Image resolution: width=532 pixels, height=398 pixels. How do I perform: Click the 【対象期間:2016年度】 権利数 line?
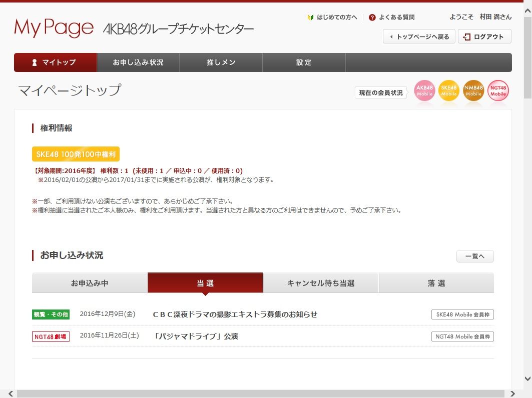(138, 170)
